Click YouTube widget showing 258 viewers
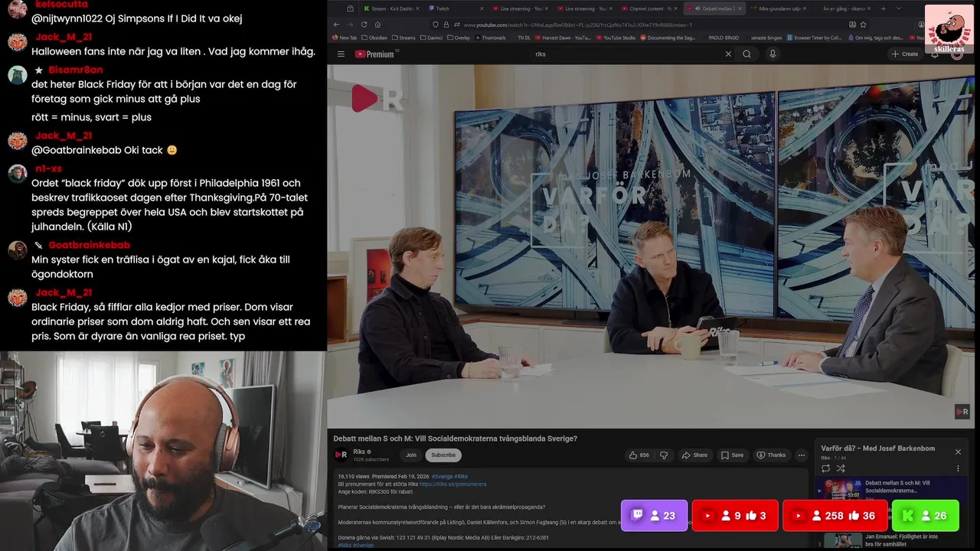The width and height of the screenshot is (980, 551). click(x=835, y=516)
